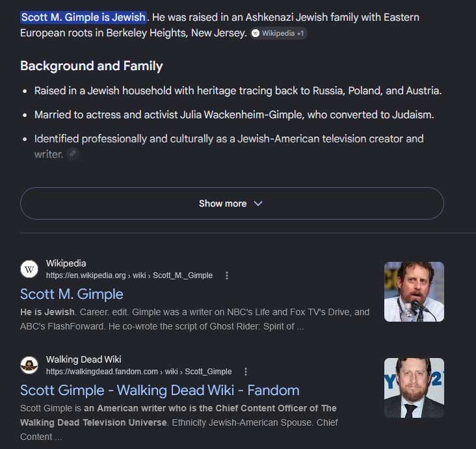This screenshot has height=449, width=476.
Task: Click the Wikipedia +1 source chip
Action: coord(279,33)
